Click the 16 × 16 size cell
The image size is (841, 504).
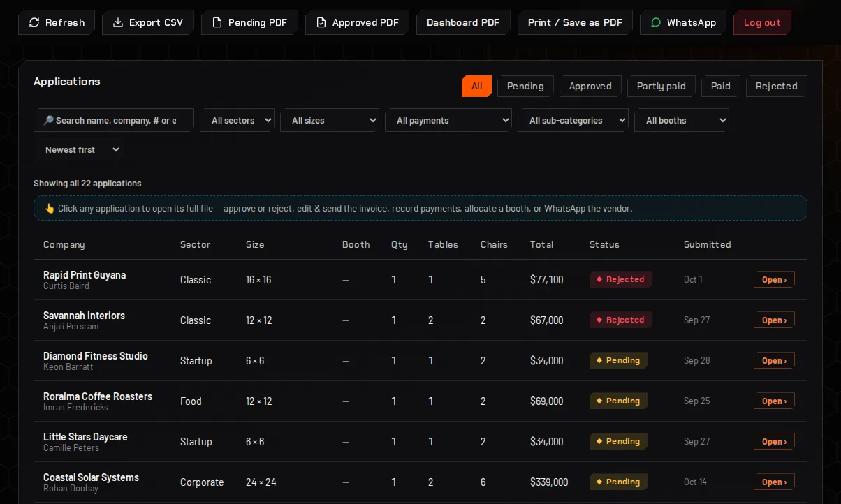[x=258, y=280]
